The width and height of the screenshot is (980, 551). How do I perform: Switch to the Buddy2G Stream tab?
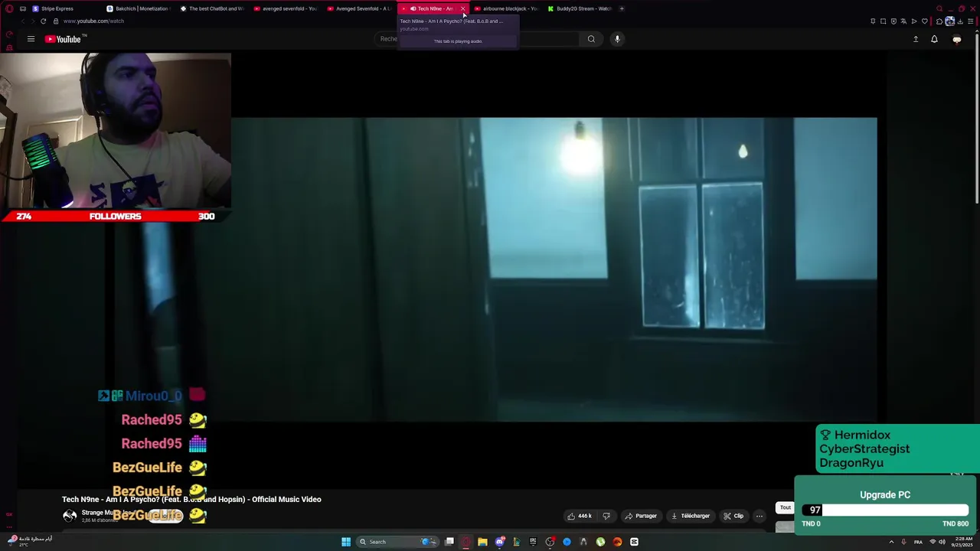(x=579, y=8)
